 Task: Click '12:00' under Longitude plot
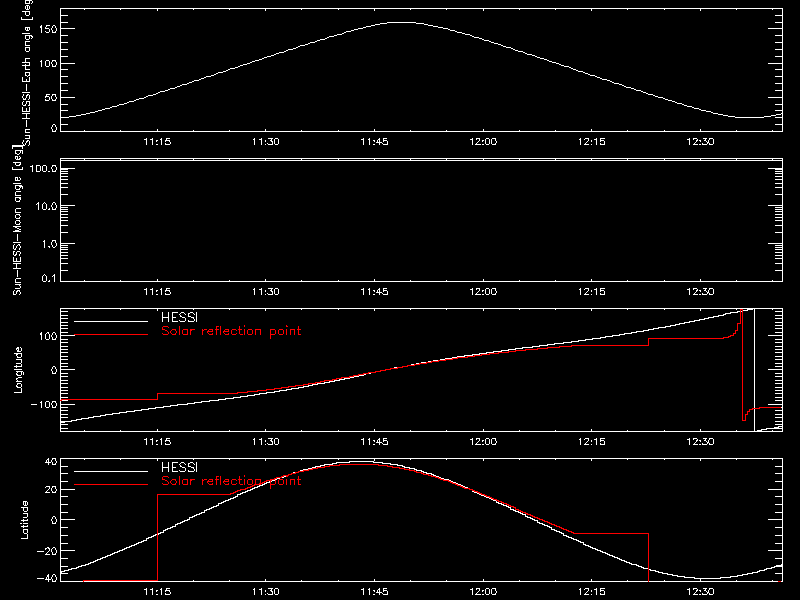coord(483,441)
